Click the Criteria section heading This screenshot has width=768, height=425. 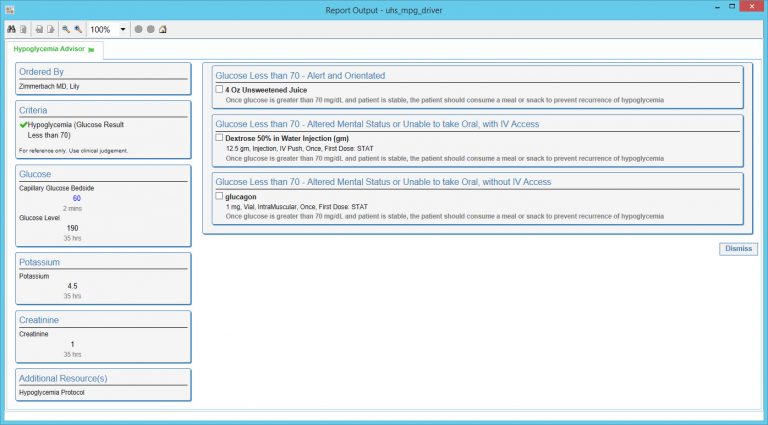coord(33,110)
